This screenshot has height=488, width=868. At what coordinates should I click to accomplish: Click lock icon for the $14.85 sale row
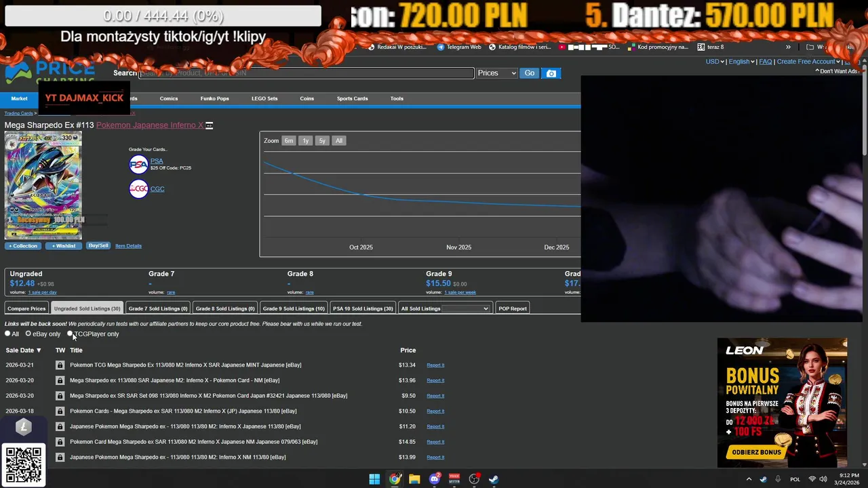pyautogui.click(x=60, y=442)
